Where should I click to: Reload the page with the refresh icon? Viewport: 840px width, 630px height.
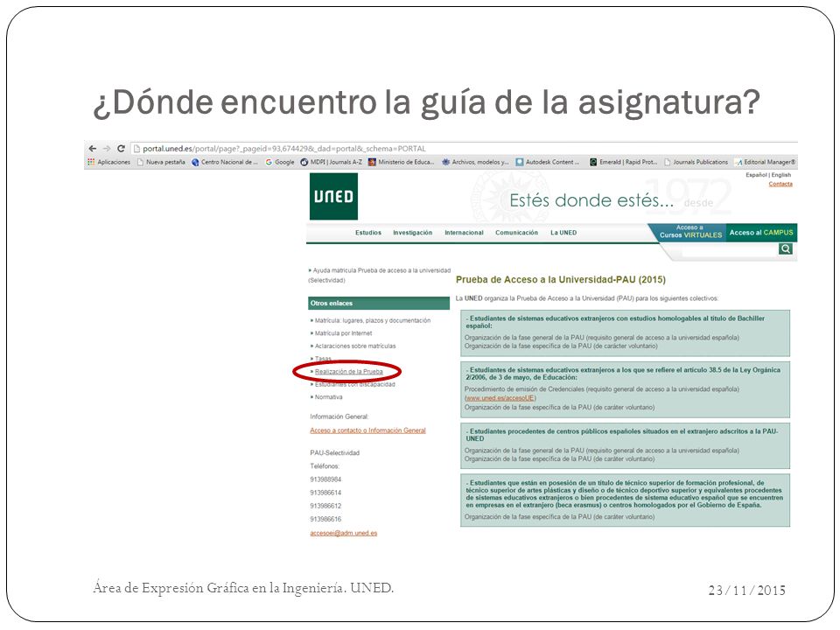coord(121,149)
